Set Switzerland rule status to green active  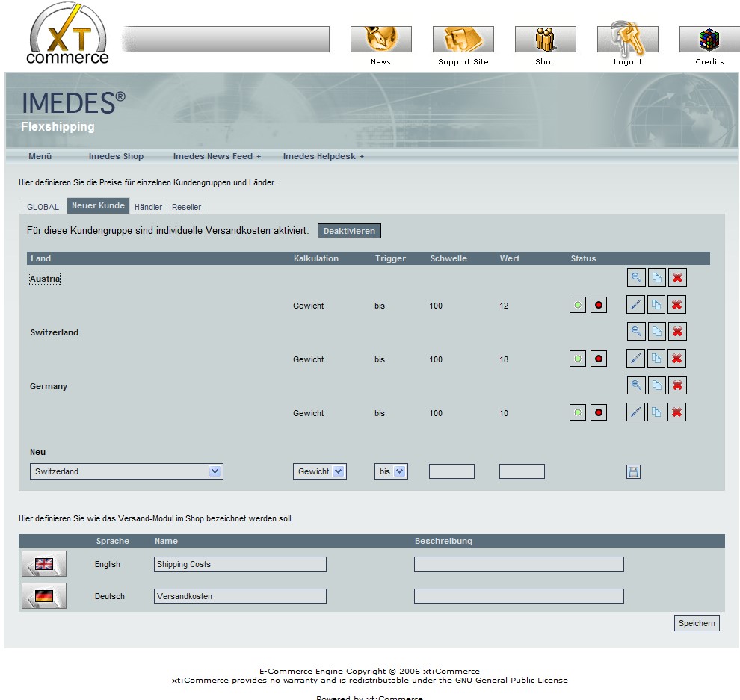pyautogui.click(x=578, y=359)
